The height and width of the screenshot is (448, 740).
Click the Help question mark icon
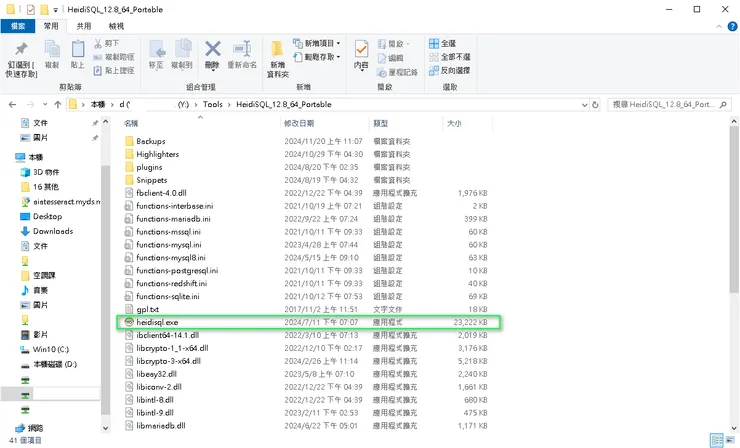[x=732, y=26]
